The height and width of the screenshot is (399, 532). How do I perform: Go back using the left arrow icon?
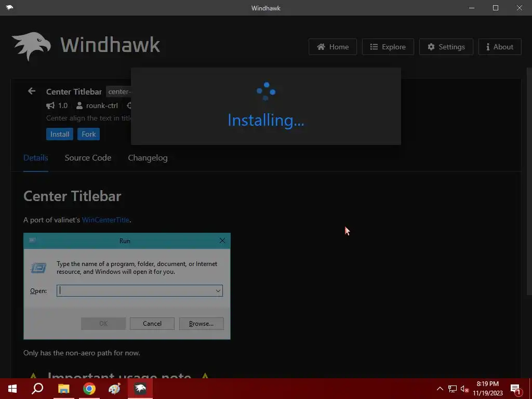point(32,91)
